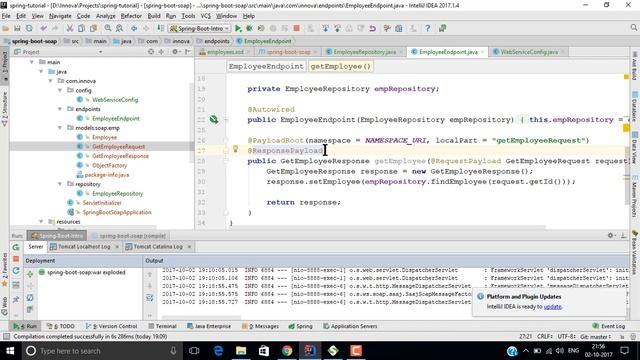Image resolution: width=640 pixels, height=360 pixels.
Task: Toggle the Favorites tool window sidebar button
Action: (4, 271)
